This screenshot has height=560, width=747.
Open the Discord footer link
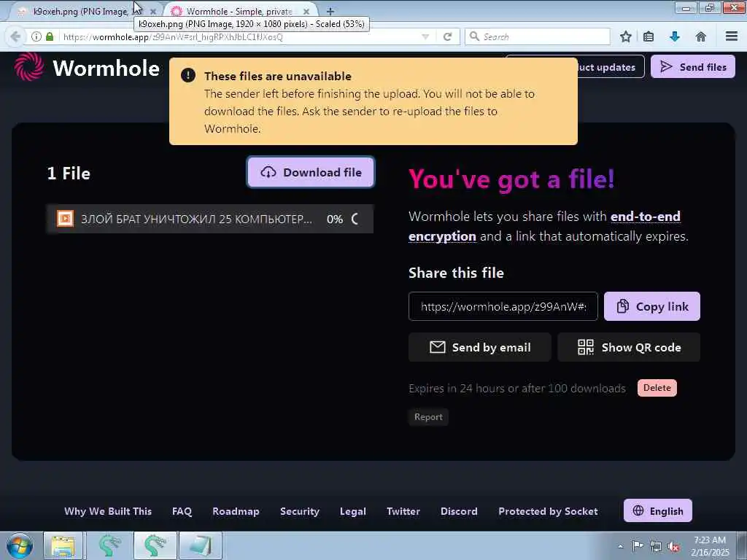tap(460, 511)
